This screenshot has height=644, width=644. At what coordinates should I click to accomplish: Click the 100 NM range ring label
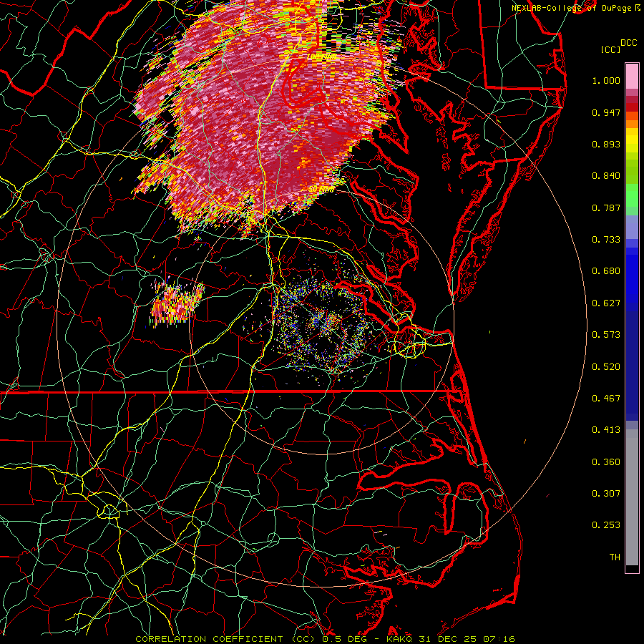coord(322,57)
